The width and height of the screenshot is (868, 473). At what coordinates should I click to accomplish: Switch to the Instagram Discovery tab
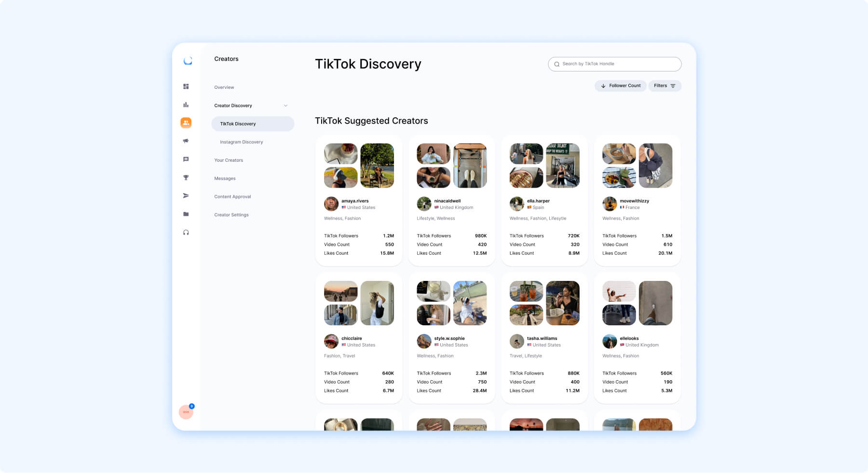pos(241,142)
